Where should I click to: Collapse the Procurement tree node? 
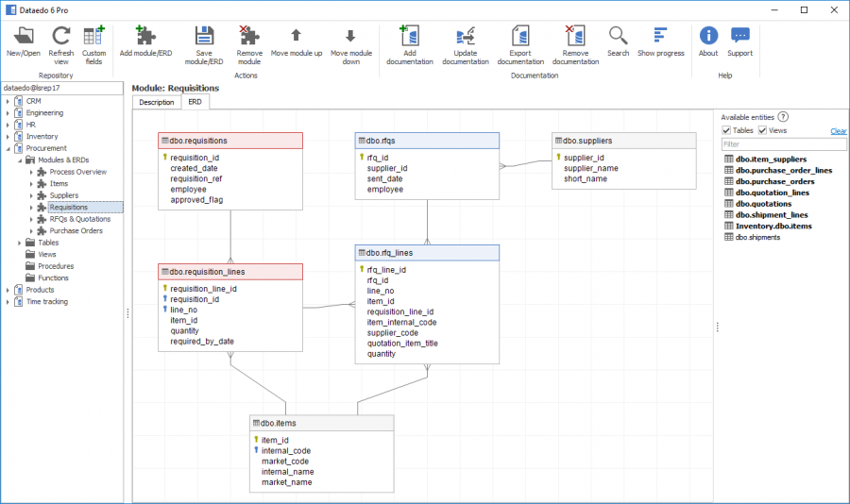point(8,148)
